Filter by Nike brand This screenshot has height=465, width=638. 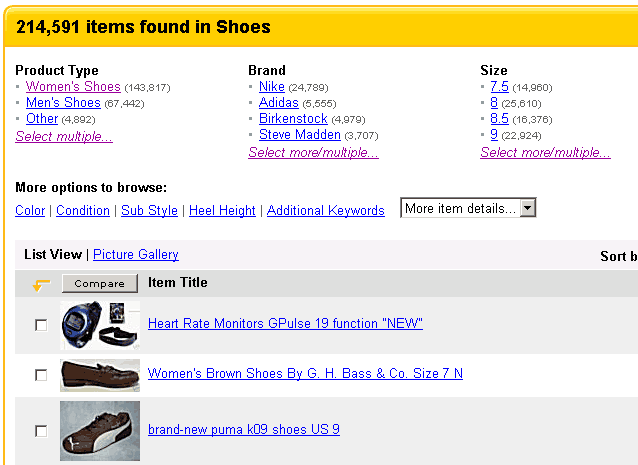[271, 87]
